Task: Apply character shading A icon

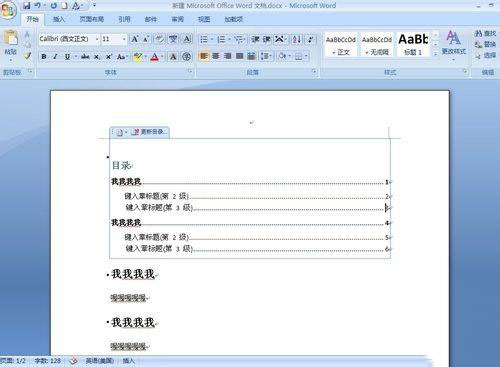Action: pyautogui.click(x=173, y=57)
